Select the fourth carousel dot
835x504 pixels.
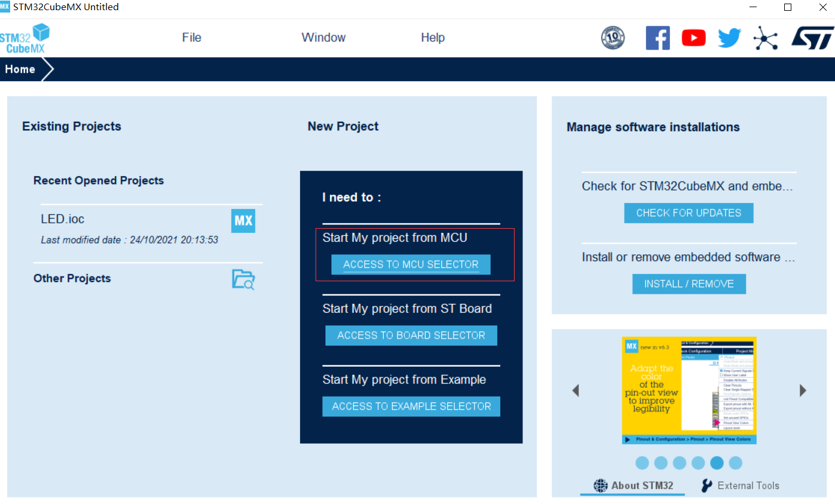[698, 463]
